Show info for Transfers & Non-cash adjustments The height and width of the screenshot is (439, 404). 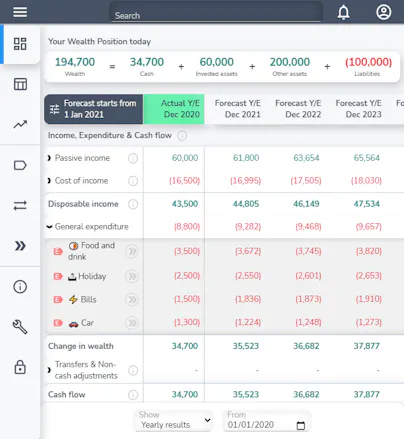(x=133, y=370)
